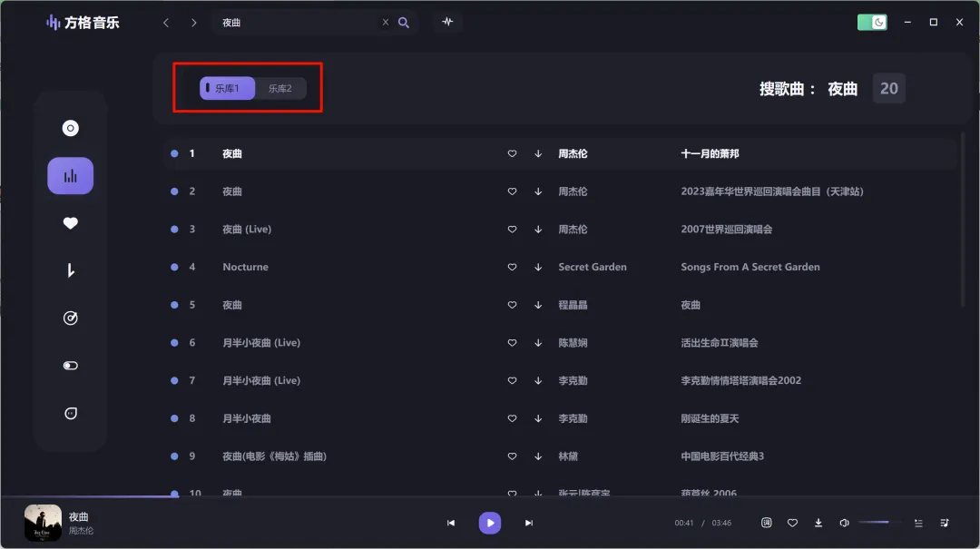Viewport: 980px width, 549px height.
Task: Clear search text with the X icon
Action: pos(386,22)
